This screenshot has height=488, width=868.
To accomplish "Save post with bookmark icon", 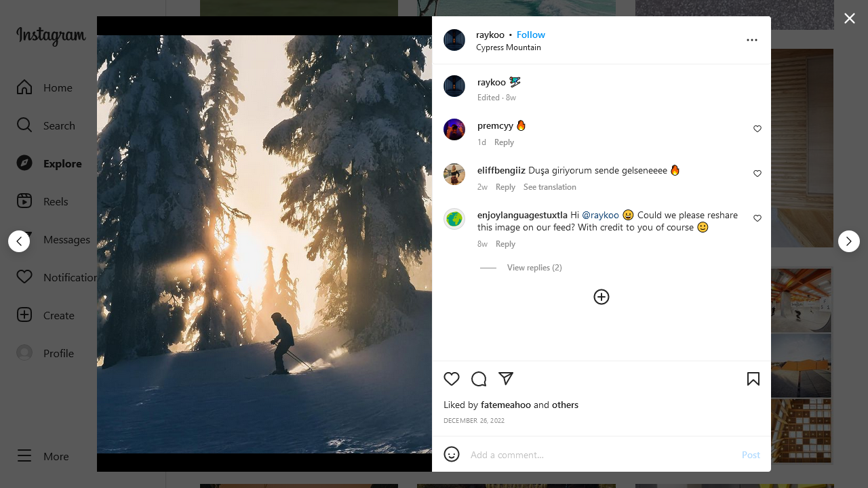I will pyautogui.click(x=753, y=379).
